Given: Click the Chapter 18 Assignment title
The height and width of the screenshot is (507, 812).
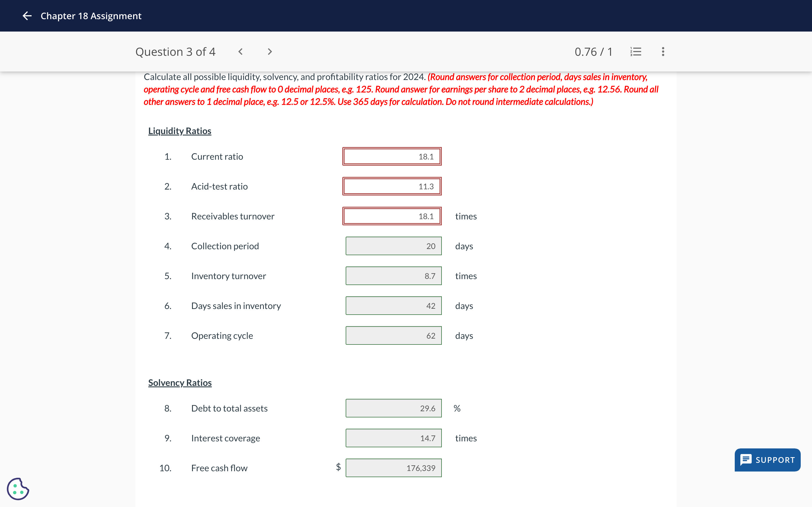Looking at the screenshot, I should coord(91,16).
